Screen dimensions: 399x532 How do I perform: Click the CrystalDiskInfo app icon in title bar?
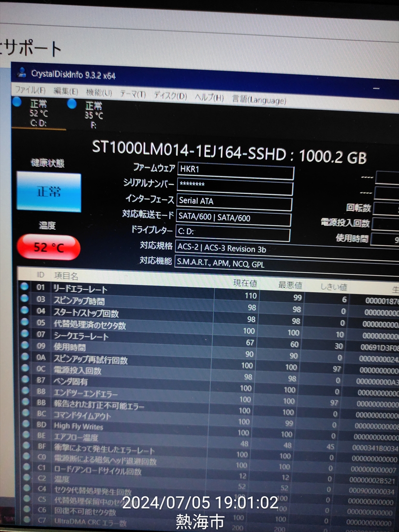(22, 72)
